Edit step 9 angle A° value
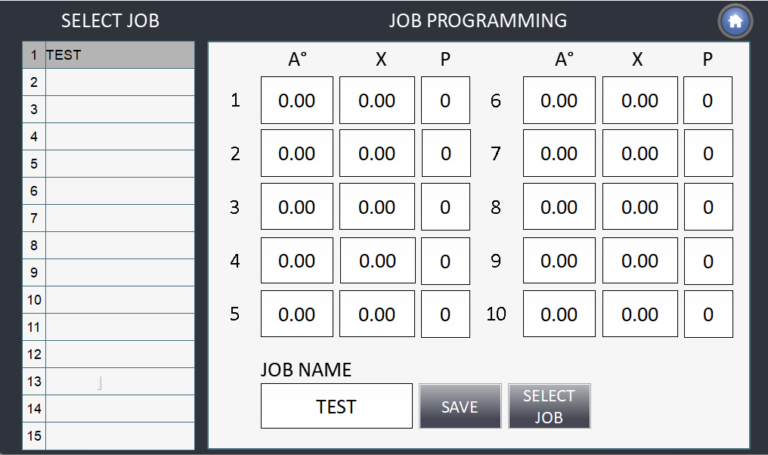768x455 pixels. click(x=559, y=261)
